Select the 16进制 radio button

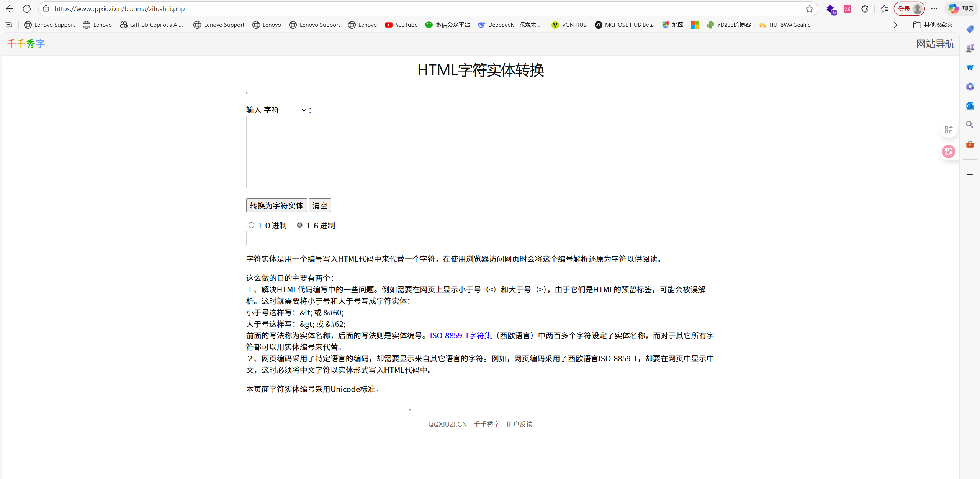point(299,225)
